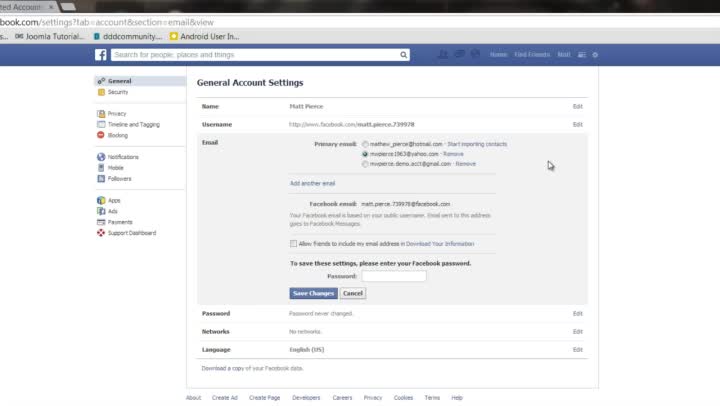Screen dimensions: 720x406
Task: Edit the Name setting
Action: (578, 106)
